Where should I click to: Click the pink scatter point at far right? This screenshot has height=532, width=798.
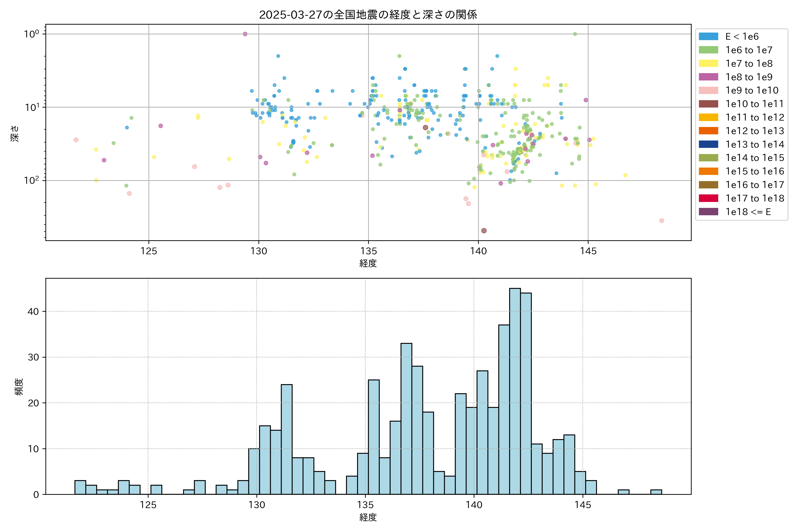661,221
